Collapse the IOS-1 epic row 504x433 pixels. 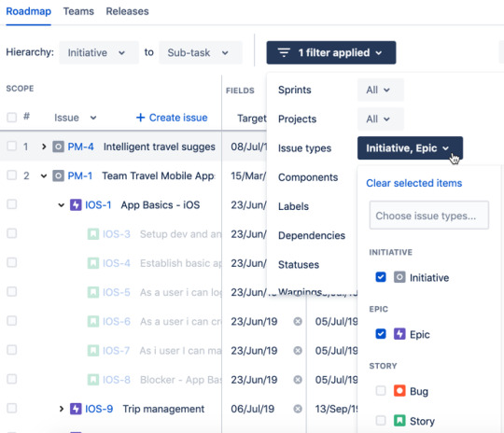click(61, 204)
